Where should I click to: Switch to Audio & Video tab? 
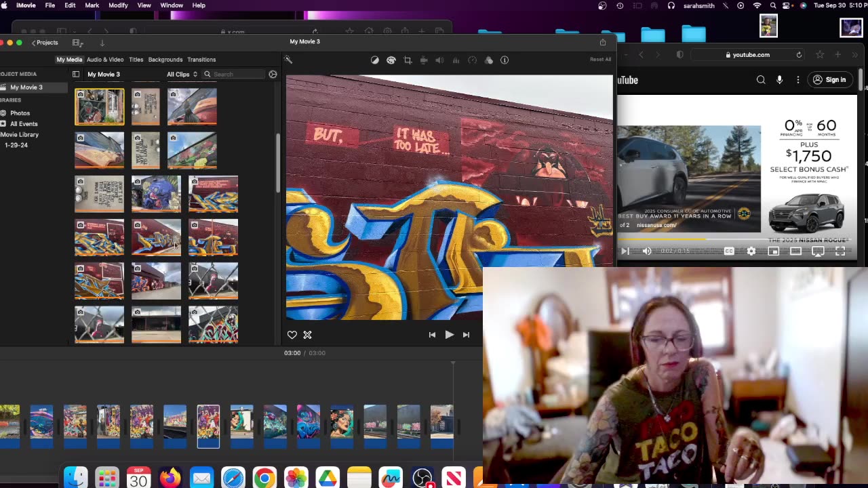pos(105,60)
